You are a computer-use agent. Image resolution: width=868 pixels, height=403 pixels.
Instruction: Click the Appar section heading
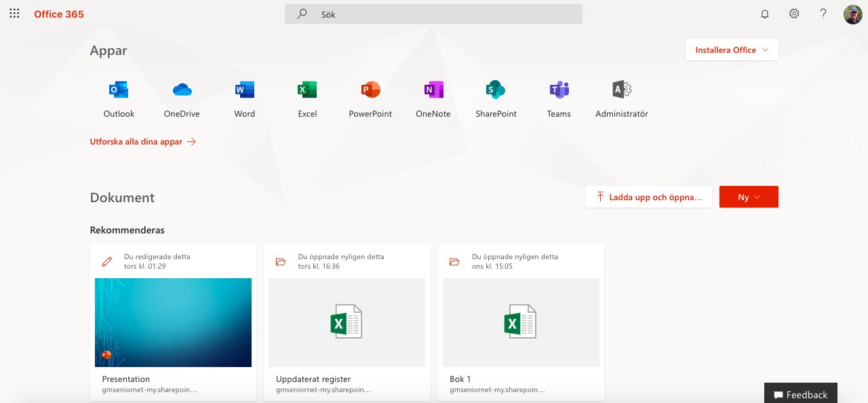point(108,50)
